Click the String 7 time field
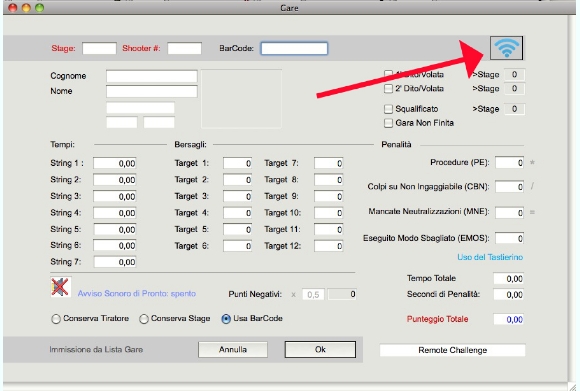The image size is (580, 391). click(x=115, y=262)
